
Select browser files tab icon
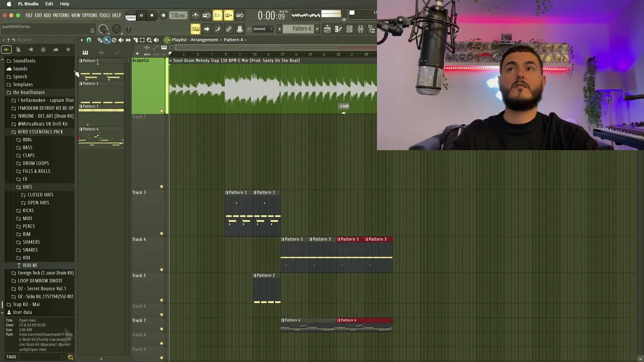point(18,49)
